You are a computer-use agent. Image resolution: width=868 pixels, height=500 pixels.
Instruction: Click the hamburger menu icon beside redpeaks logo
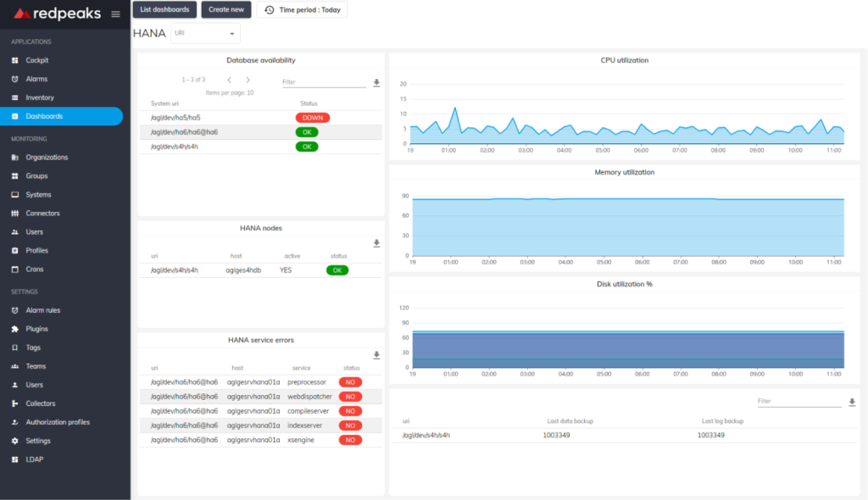point(115,14)
